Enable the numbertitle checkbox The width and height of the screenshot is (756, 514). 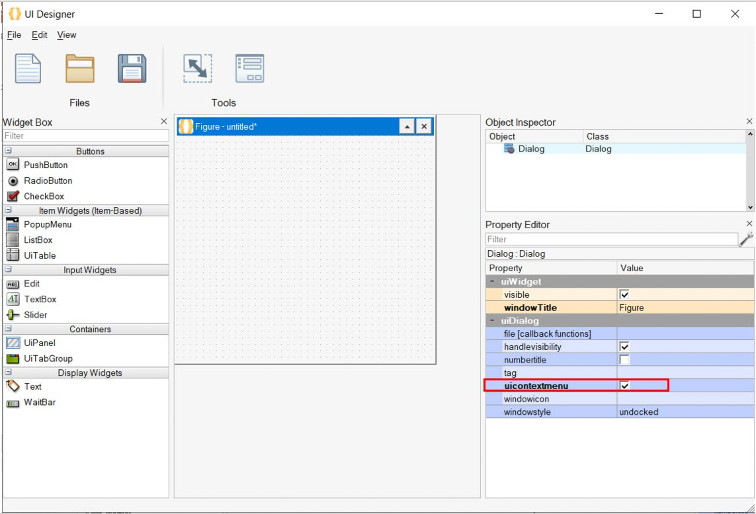pyautogui.click(x=624, y=359)
